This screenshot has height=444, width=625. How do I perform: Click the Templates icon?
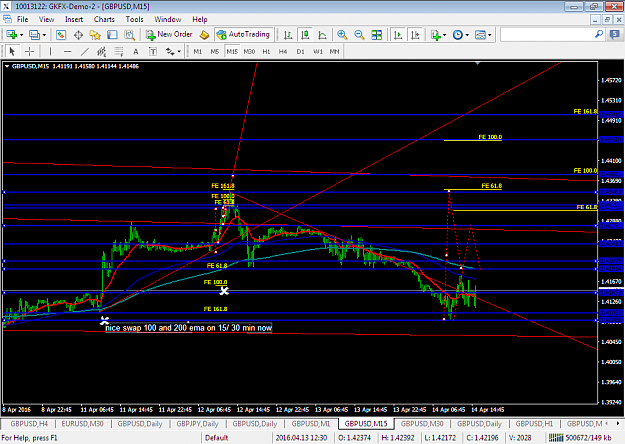click(480, 35)
